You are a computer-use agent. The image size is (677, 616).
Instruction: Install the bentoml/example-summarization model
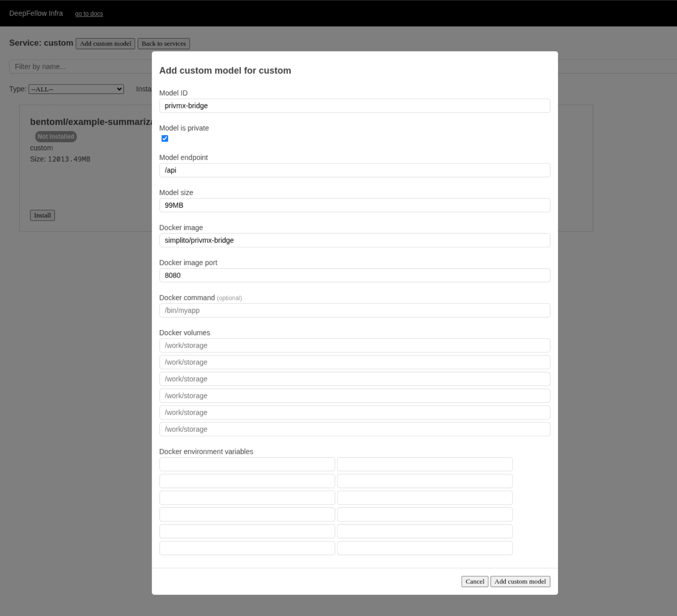click(x=42, y=215)
